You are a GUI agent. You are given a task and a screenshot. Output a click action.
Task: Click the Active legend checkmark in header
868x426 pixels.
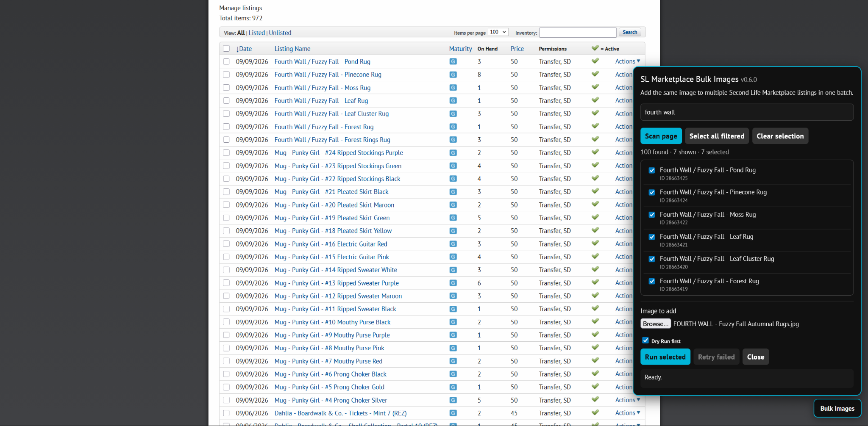(595, 48)
